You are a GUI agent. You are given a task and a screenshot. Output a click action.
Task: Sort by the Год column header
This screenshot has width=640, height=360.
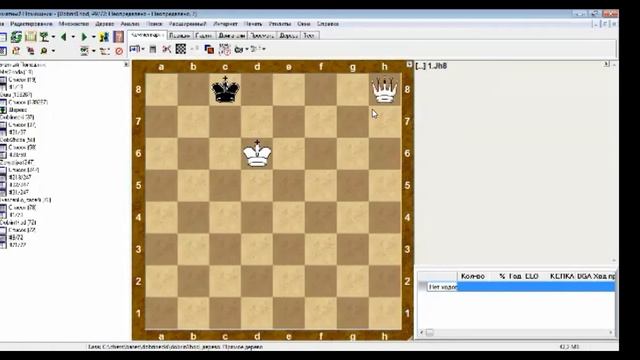pyautogui.click(x=515, y=276)
